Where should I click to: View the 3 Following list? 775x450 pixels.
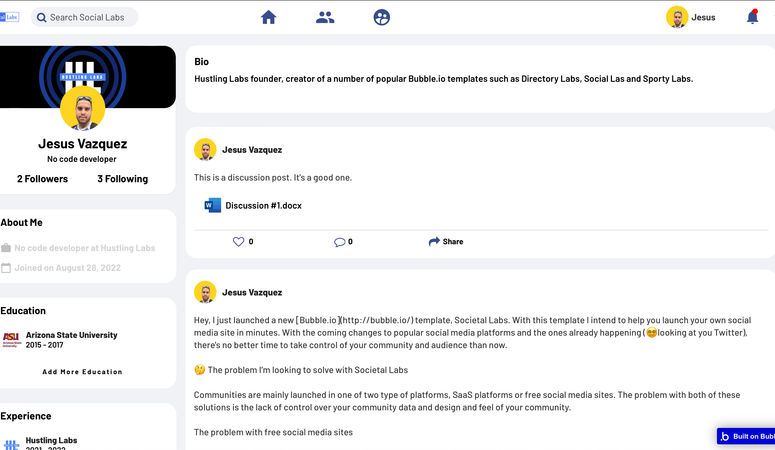tap(123, 179)
